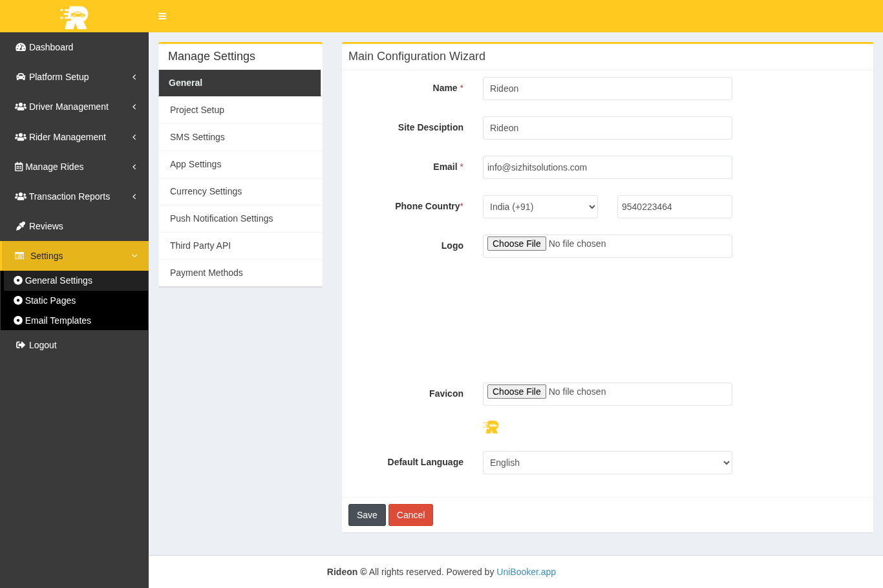Image resolution: width=883 pixels, height=588 pixels.
Task: Open the Default Language dropdown
Action: click(607, 463)
